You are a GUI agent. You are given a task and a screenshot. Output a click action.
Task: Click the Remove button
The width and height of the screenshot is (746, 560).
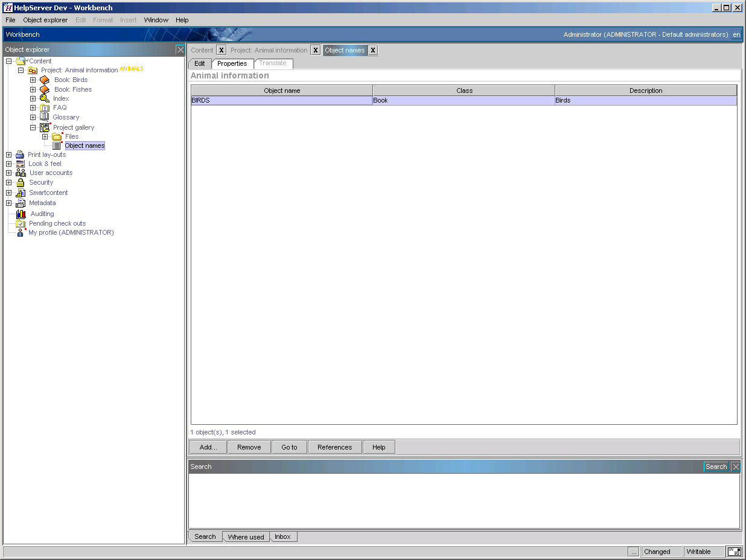pyautogui.click(x=249, y=447)
